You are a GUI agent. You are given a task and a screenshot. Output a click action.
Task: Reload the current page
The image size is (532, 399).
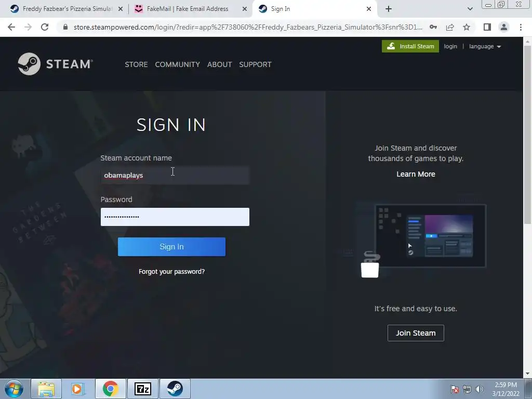coord(45,27)
